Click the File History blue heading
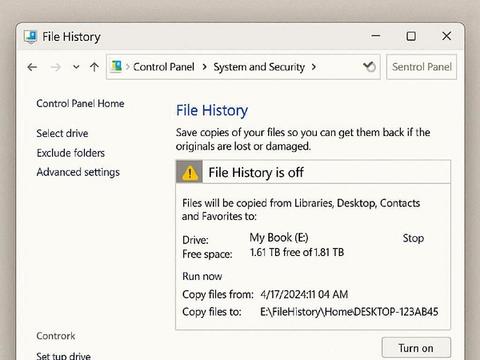 [212, 110]
